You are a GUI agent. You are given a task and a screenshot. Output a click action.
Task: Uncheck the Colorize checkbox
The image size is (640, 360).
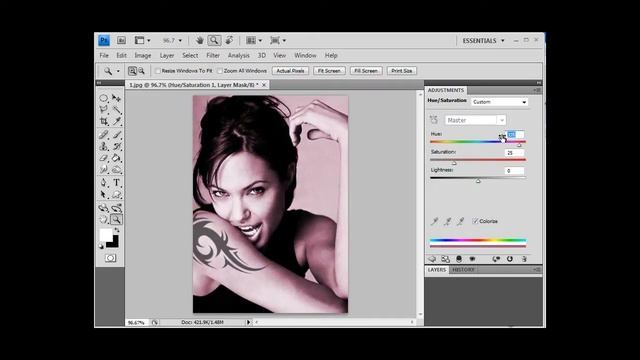[475, 221]
